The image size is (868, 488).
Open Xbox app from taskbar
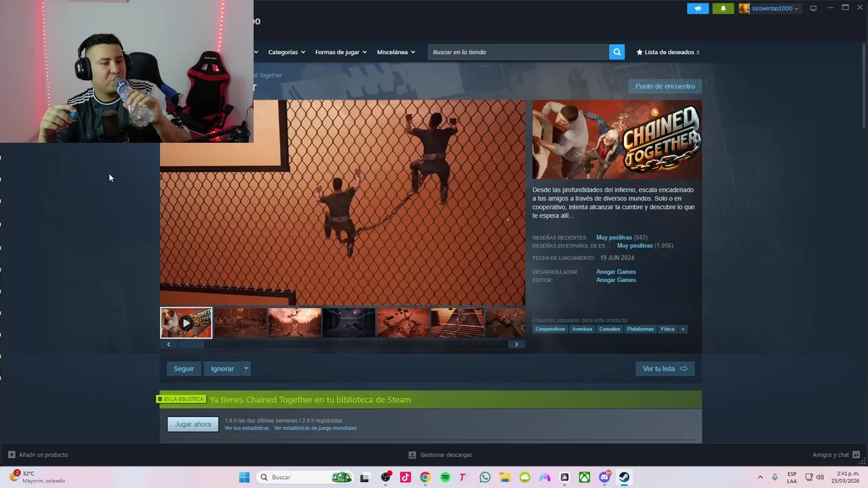click(585, 477)
